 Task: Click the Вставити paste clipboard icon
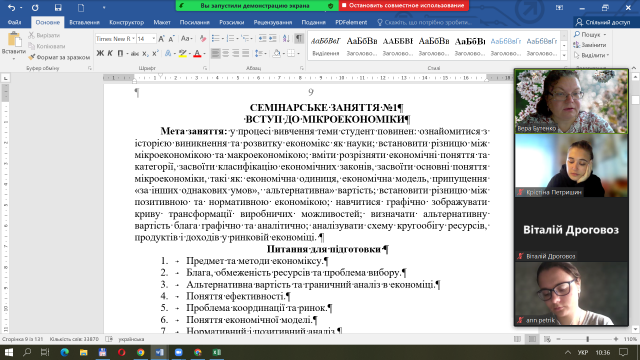(x=14, y=40)
